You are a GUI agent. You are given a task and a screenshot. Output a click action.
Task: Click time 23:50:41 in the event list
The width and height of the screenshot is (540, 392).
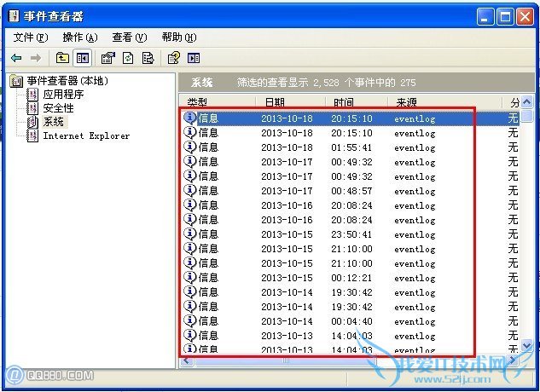pyautogui.click(x=351, y=234)
